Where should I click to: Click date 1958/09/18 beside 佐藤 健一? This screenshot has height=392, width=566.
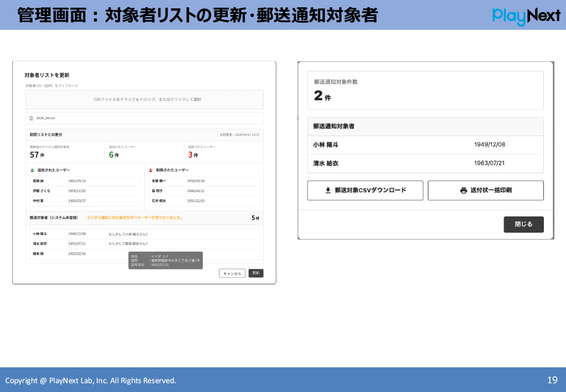196,181
